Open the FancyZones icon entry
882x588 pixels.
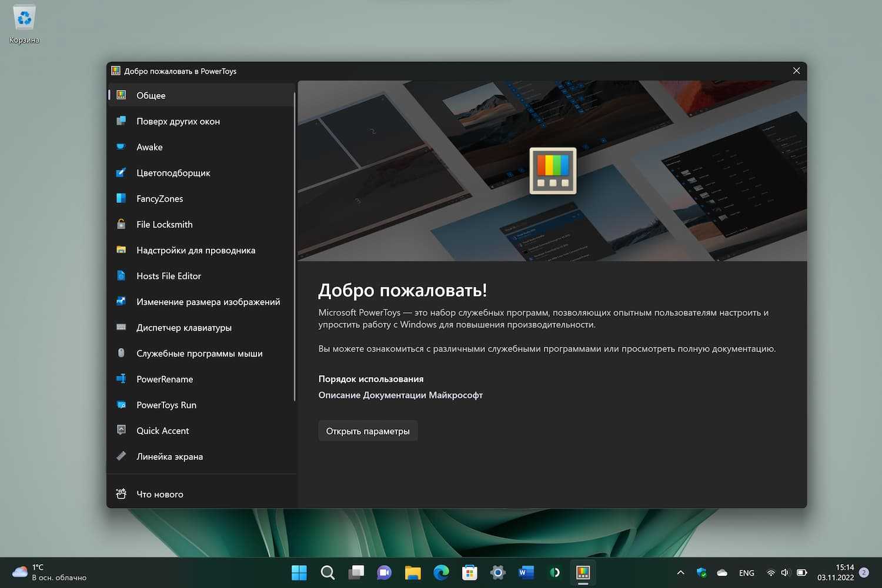121,199
